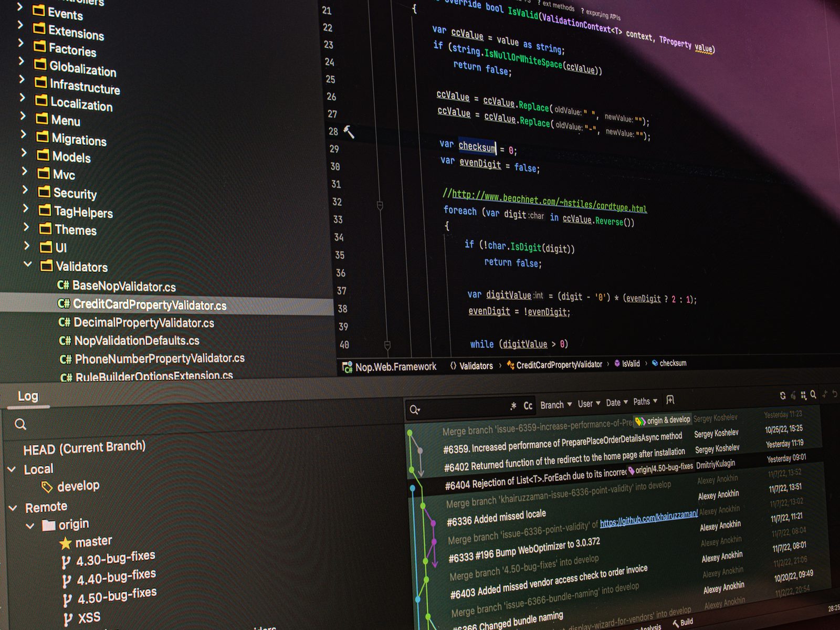This screenshot has width=840, height=630.
Task: Open PhoneNumberPropertyValidator.cs
Action: pyautogui.click(x=160, y=359)
